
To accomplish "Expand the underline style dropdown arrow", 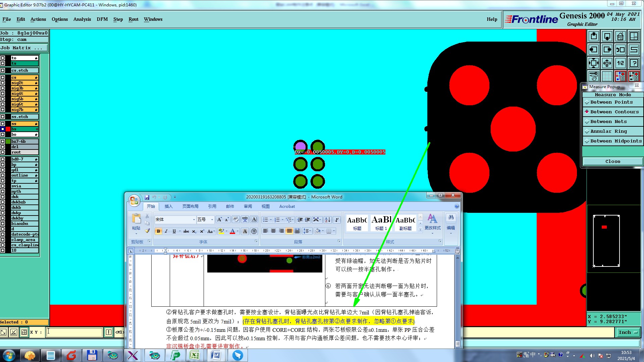I will coord(180,231).
